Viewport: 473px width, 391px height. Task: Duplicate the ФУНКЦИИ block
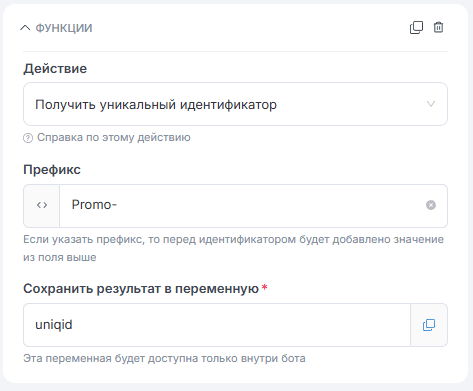point(416,27)
